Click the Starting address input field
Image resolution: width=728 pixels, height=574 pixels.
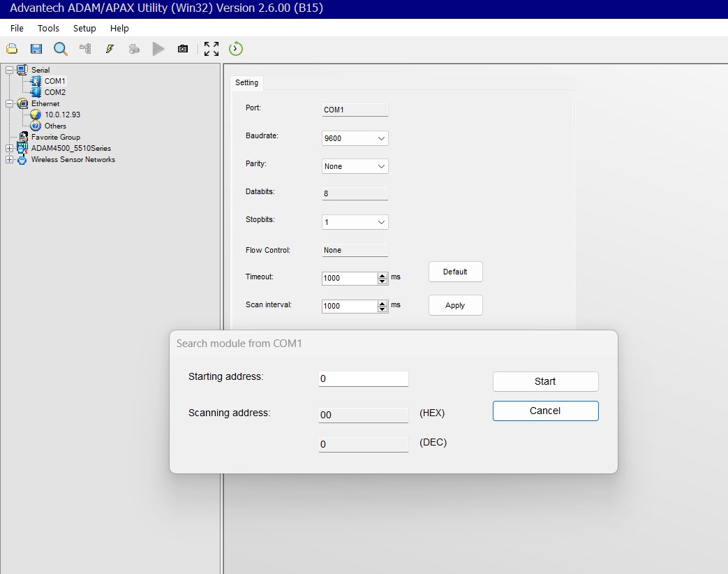pos(364,378)
